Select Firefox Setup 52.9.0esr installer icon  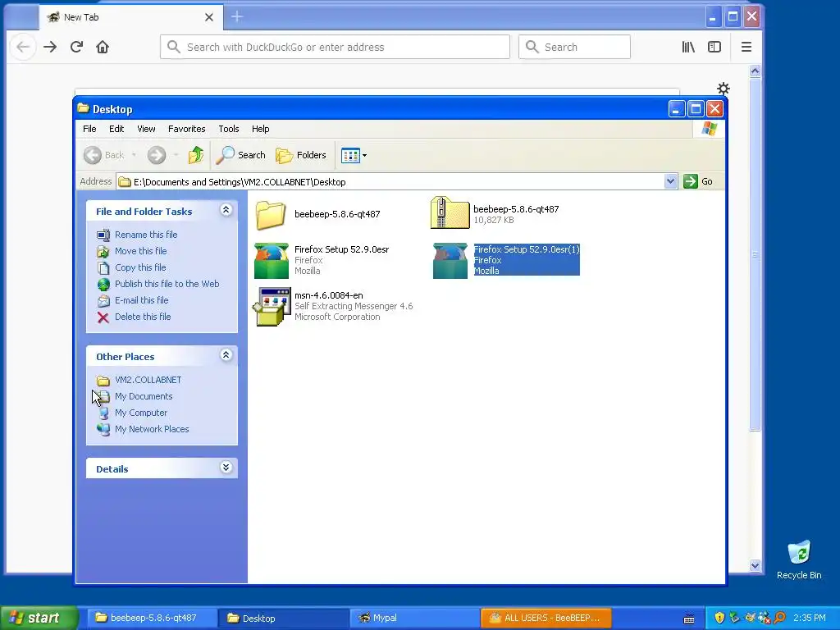(271, 260)
